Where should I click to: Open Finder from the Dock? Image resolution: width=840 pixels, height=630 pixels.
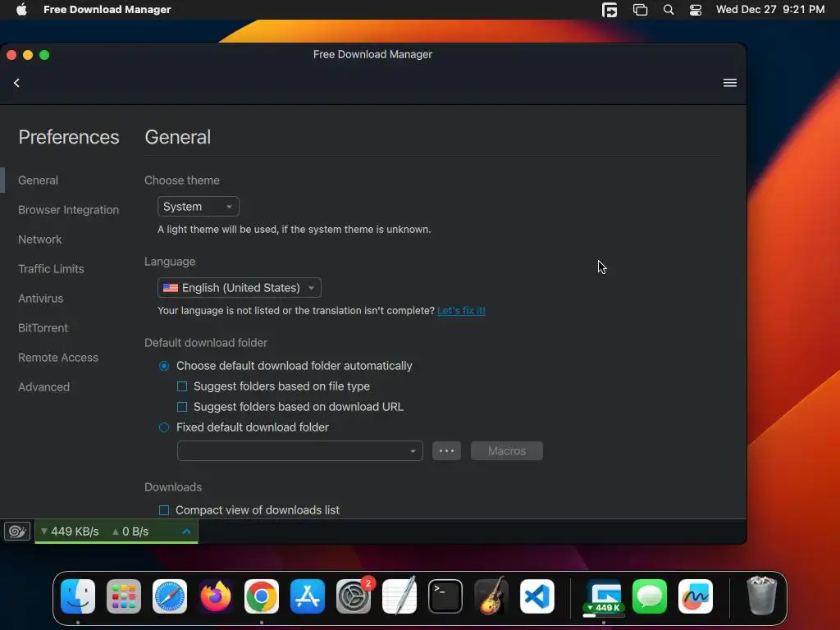(78, 596)
